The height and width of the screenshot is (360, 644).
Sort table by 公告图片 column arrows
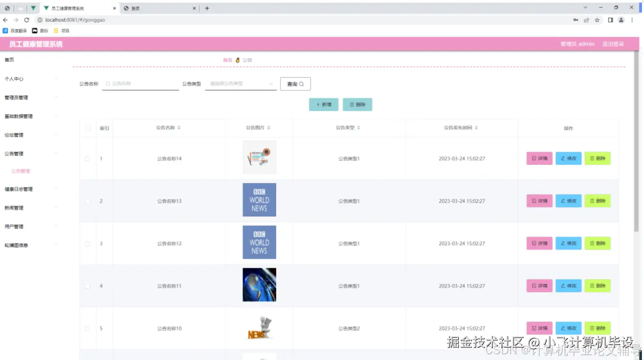point(268,128)
